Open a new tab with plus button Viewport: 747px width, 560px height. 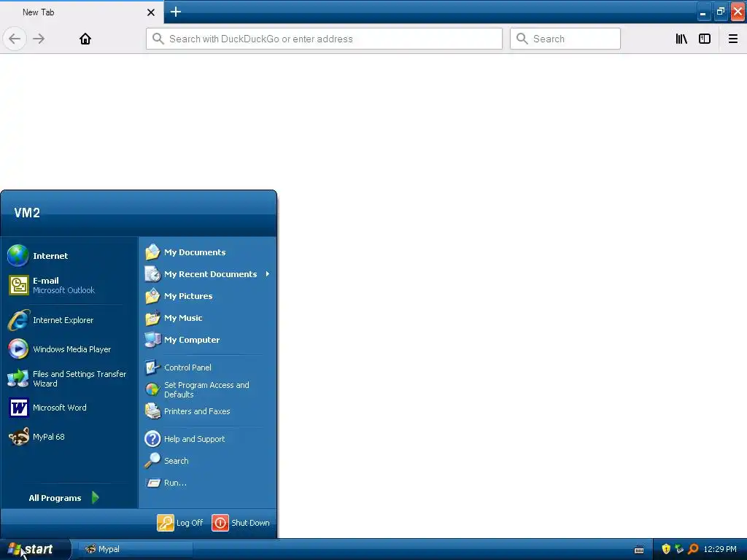(x=176, y=12)
